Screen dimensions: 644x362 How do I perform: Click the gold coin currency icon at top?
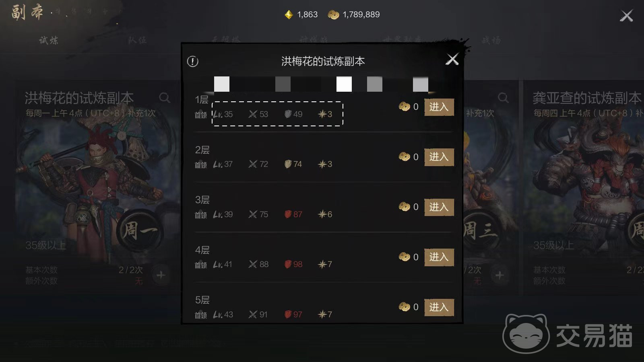pos(333,15)
